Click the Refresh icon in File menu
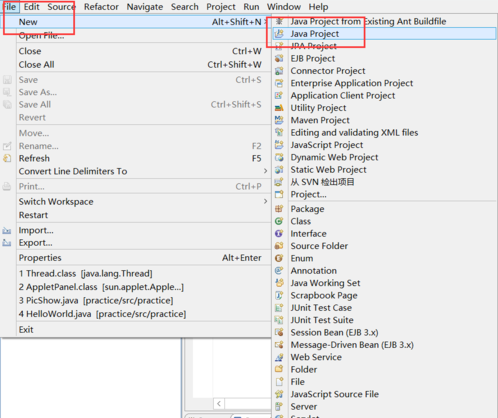Screen dimensions: 498x418 (7, 158)
